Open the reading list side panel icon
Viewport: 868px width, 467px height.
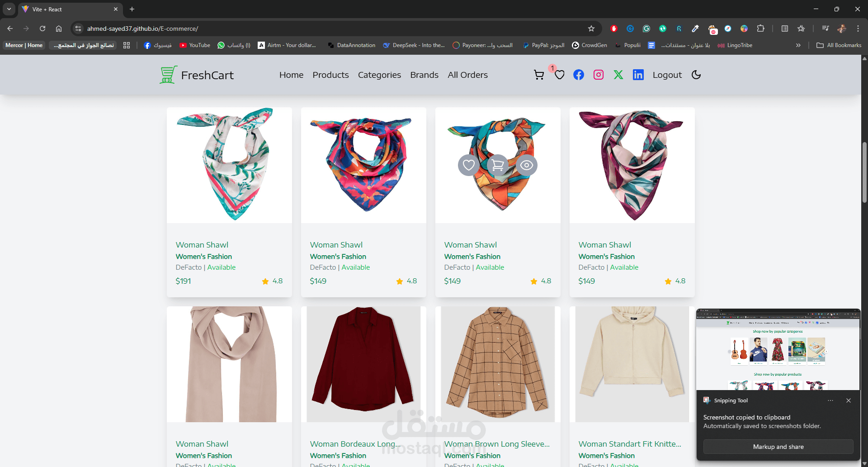click(785, 29)
